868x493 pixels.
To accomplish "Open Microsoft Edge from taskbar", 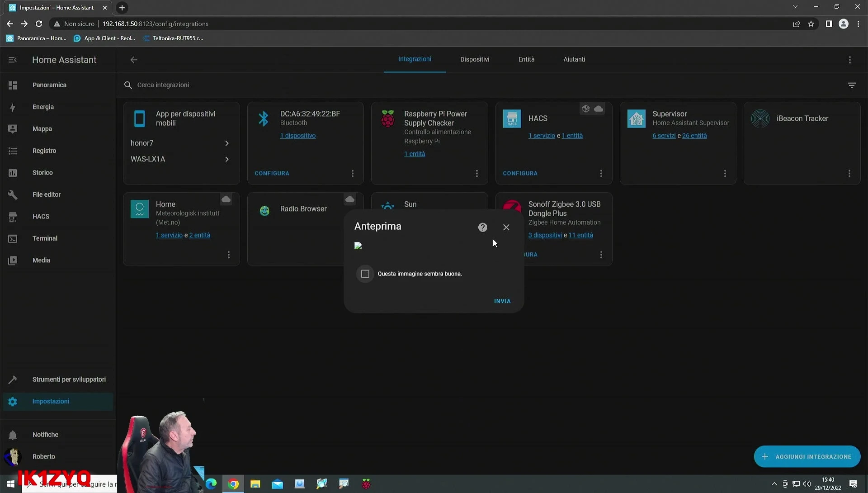I will pyautogui.click(x=211, y=484).
